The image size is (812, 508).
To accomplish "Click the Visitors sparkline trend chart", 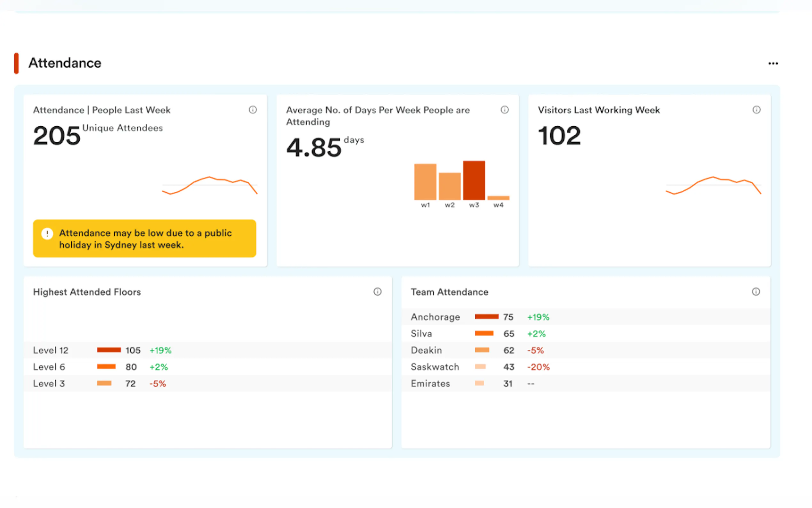I will 713,185.
